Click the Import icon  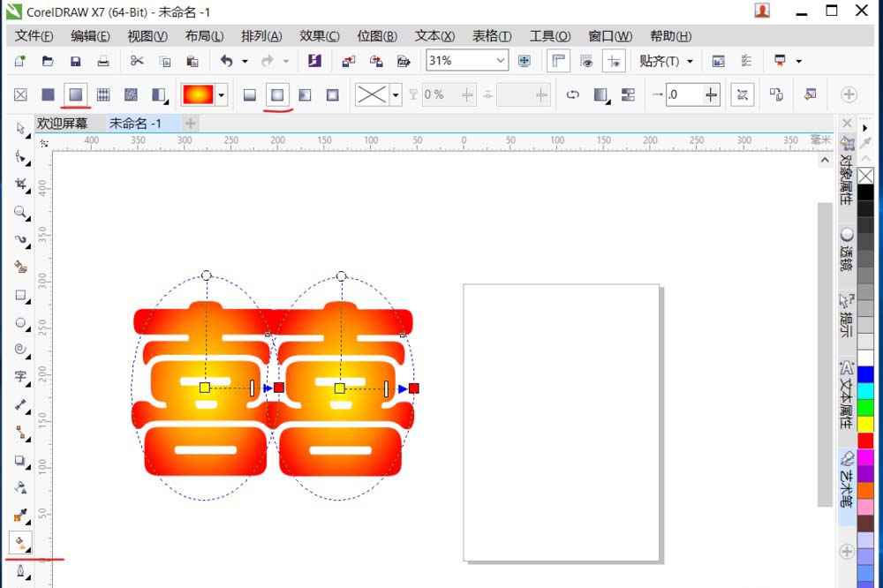(349, 61)
